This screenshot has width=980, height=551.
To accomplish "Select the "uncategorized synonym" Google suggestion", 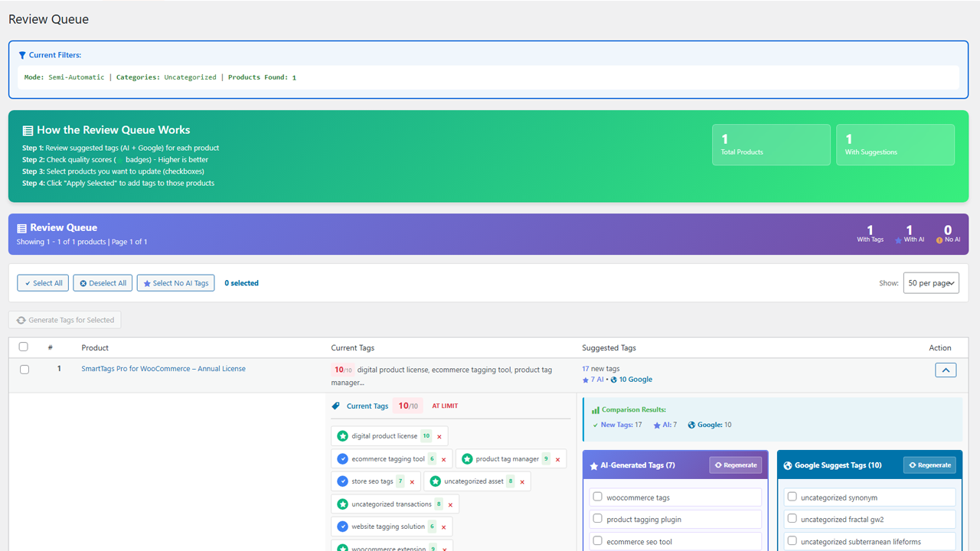I will [x=792, y=496].
